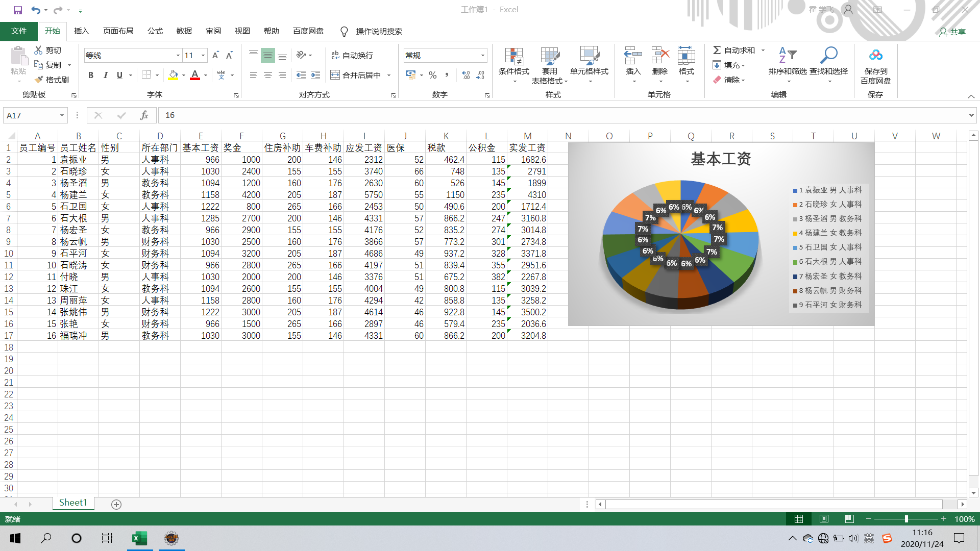Open the font size dropdown
The height and width of the screenshot is (551, 980).
click(x=203, y=55)
